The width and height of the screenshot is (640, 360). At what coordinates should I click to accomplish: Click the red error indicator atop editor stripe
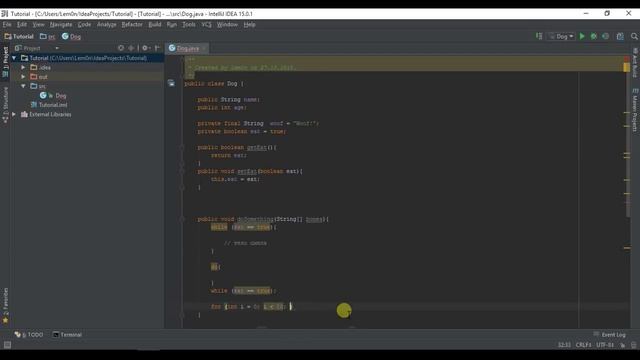[627, 59]
